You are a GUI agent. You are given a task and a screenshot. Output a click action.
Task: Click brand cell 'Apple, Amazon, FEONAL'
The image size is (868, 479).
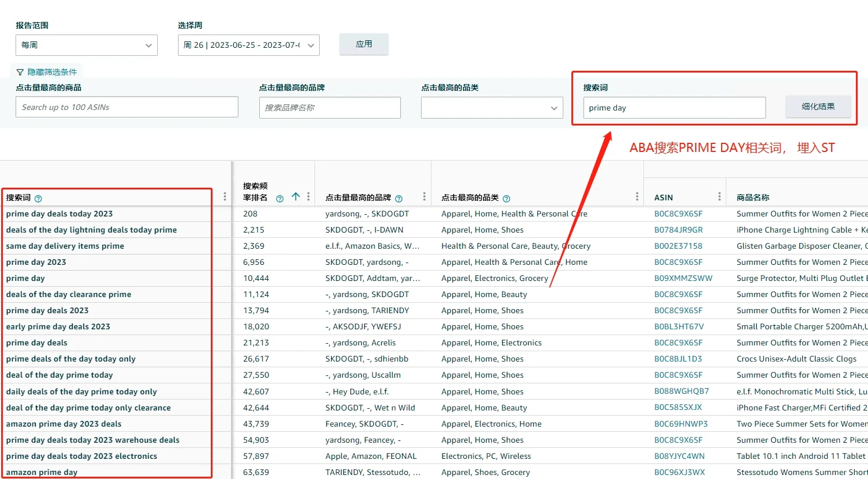click(371, 456)
